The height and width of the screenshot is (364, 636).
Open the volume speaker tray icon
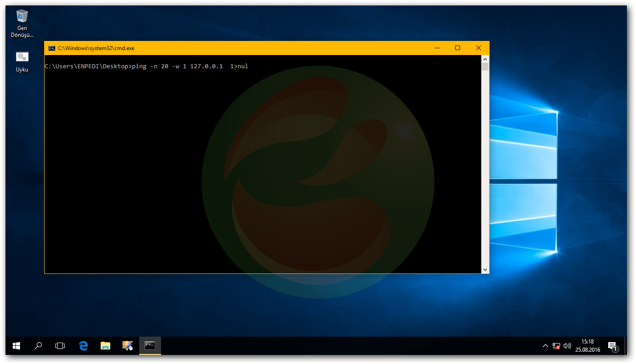(567, 346)
